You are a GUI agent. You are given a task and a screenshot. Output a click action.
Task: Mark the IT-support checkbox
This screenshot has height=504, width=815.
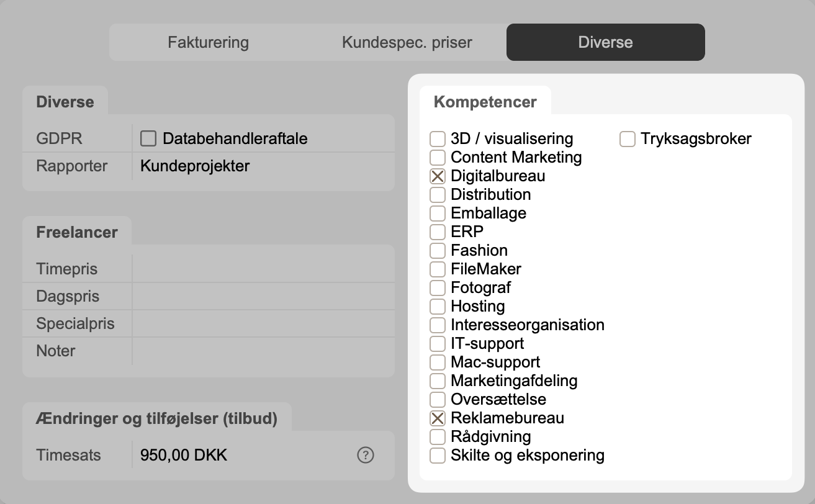pyautogui.click(x=438, y=343)
